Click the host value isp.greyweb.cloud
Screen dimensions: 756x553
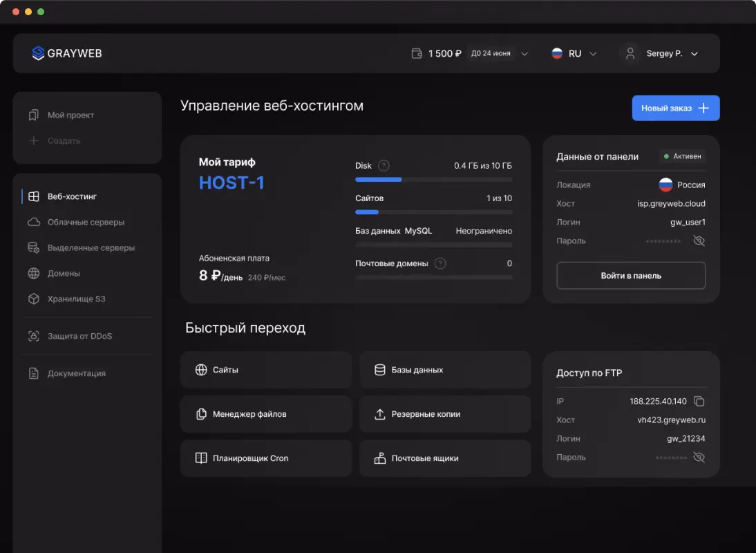point(671,203)
